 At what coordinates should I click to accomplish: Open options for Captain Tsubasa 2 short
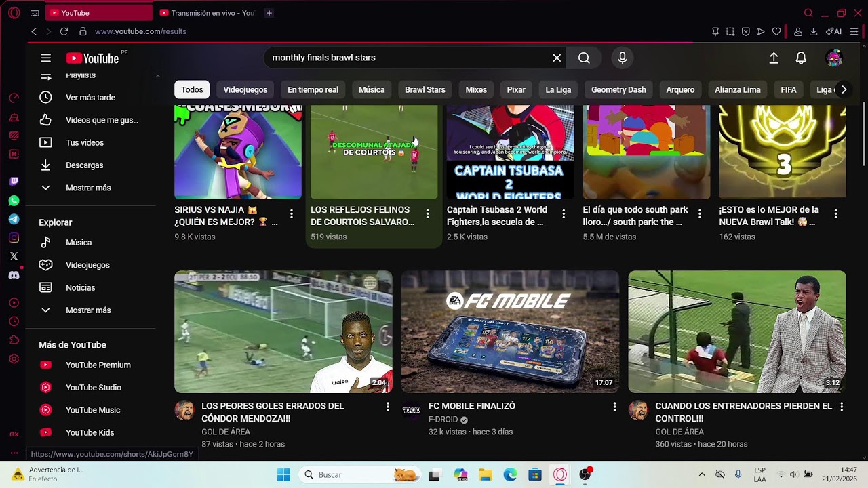(564, 214)
